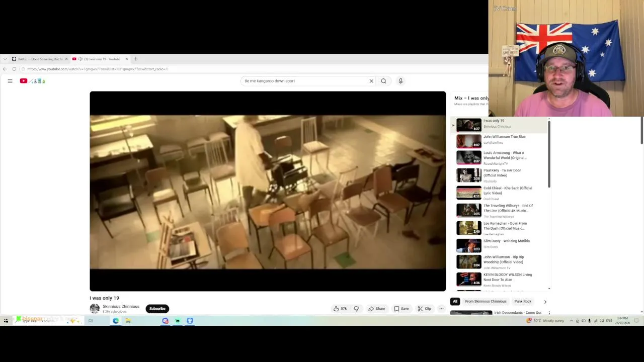Click the YouTube logo

tap(33, 81)
